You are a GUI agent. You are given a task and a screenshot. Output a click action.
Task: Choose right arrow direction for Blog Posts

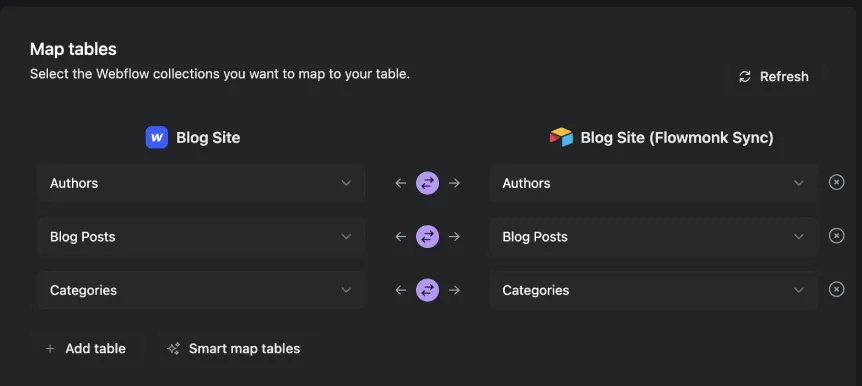[454, 236]
